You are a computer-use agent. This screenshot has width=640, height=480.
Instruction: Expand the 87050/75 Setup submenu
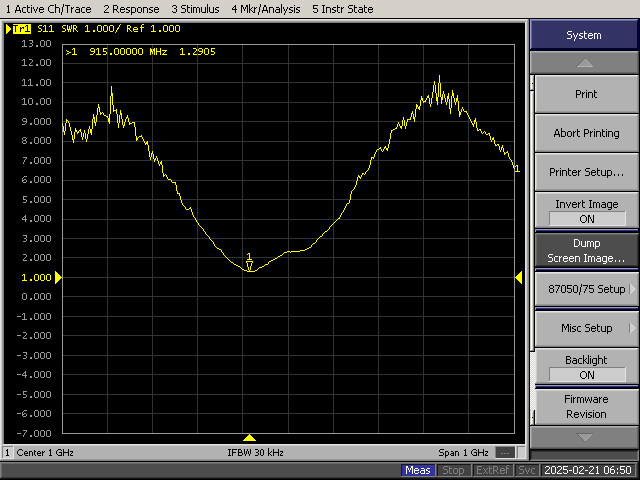tap(586, 289)
